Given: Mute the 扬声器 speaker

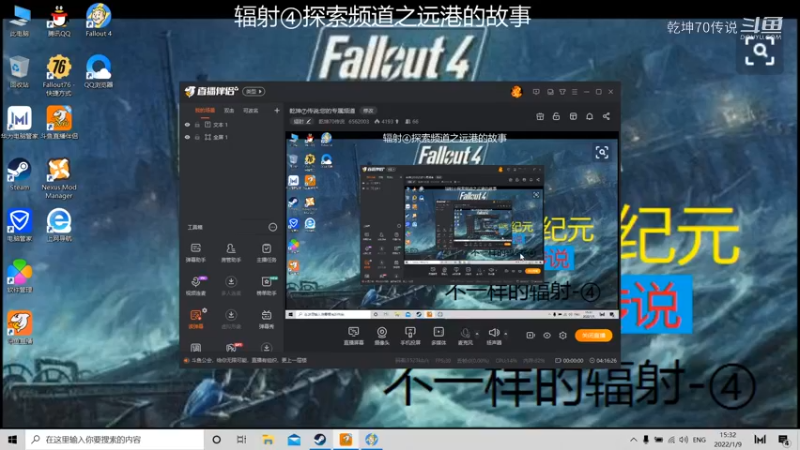Looking at the screenshot, I should click(493, 336).
